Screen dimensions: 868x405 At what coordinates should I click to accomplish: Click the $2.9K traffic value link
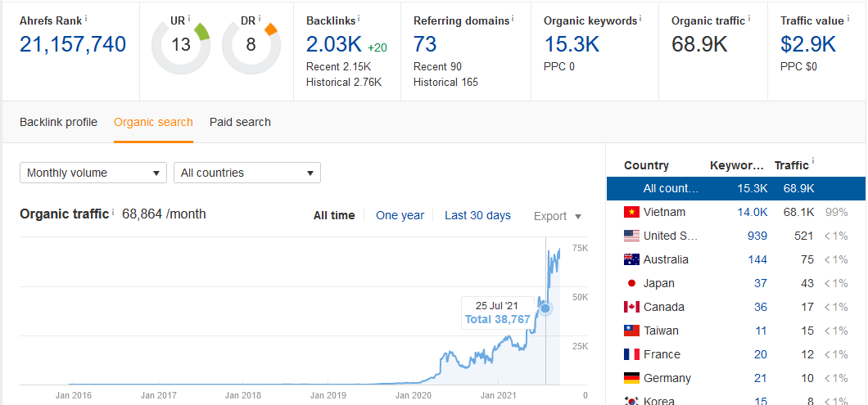[808, 44]
